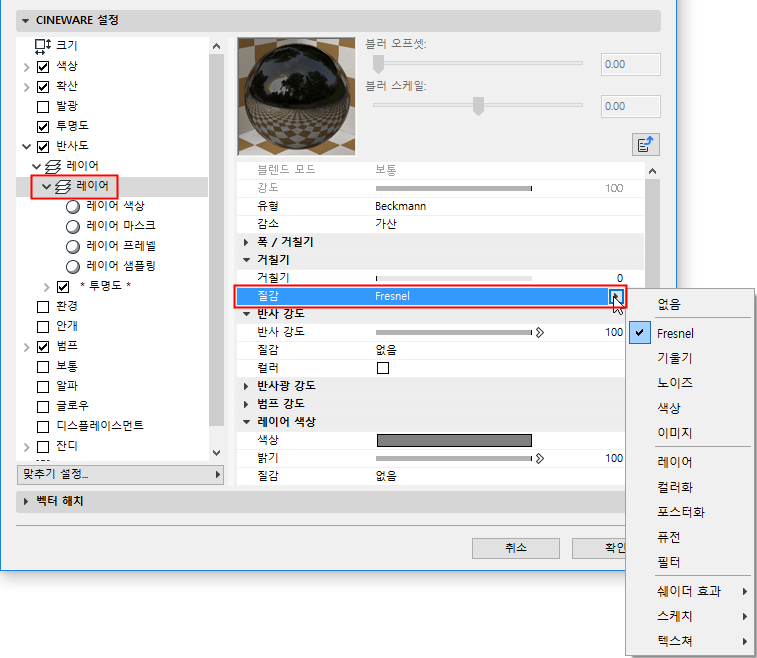Image resolution: width=757 pixels, height=658 pixels.
Task: Click the 크기 size icon in channel list
Action: point(42,46)
